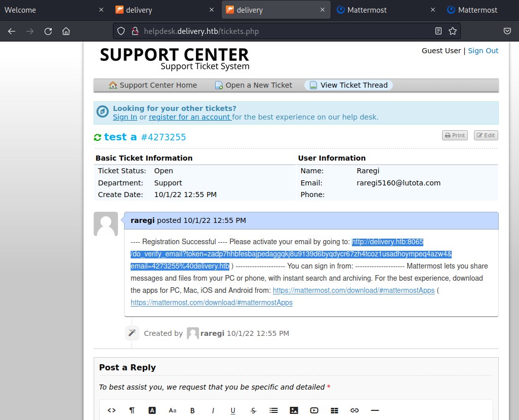Click the Print button

coord(455,135)
